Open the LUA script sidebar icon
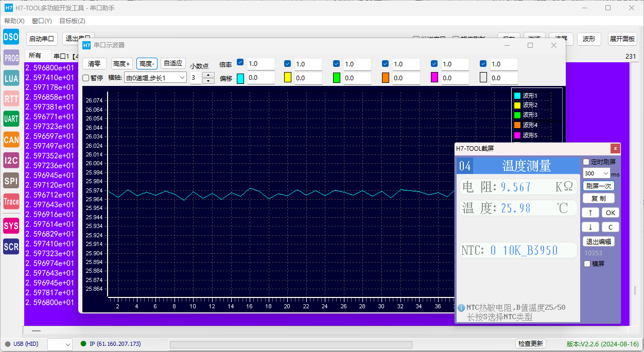Screen dimensions: 644x352 [11, 78]
